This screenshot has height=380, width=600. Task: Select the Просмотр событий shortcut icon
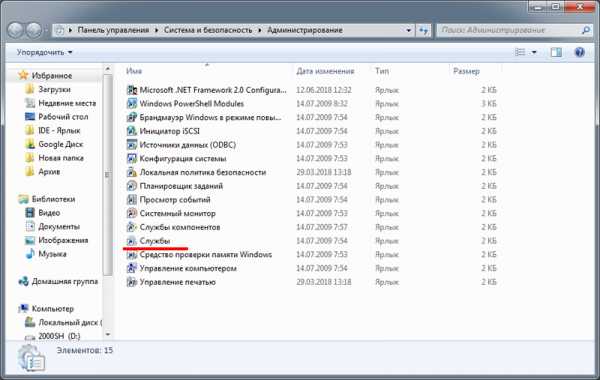(x=131, y=200)
